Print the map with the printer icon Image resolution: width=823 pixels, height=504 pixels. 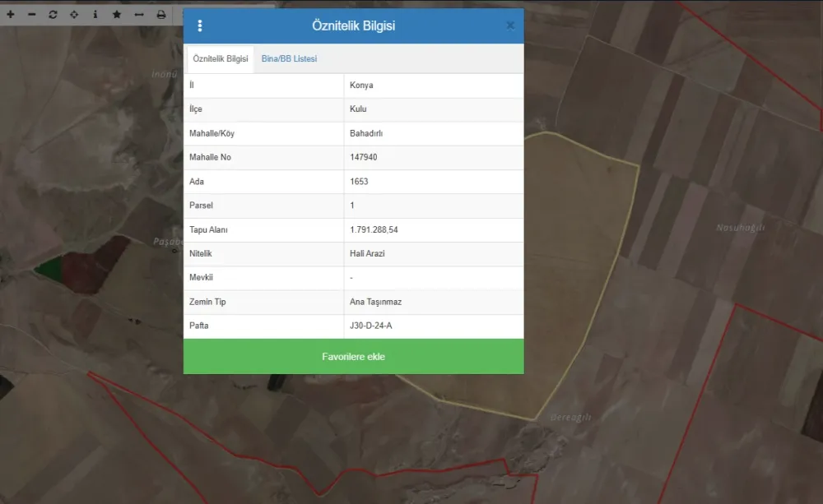click(161, 15)
